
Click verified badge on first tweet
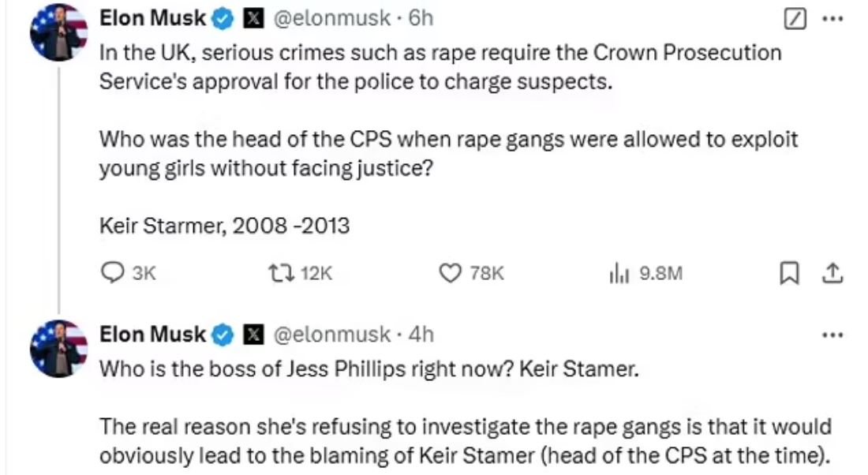[223, 19]
